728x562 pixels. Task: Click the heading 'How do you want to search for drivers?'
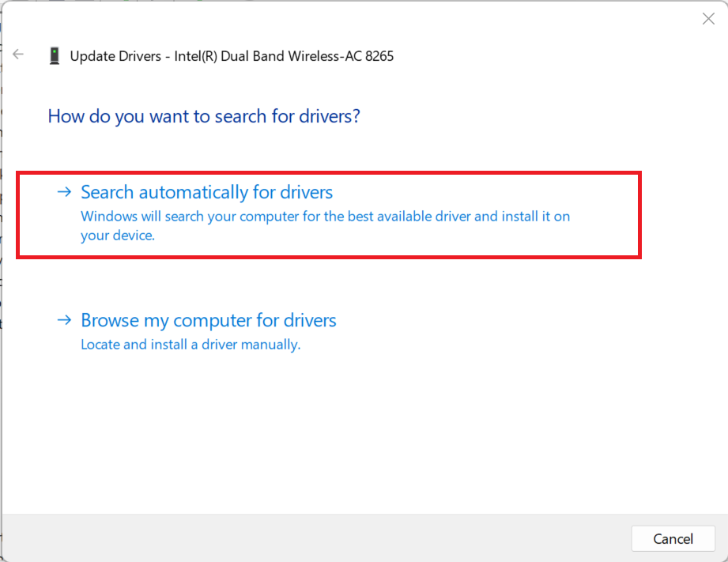[x=204, y=116]
